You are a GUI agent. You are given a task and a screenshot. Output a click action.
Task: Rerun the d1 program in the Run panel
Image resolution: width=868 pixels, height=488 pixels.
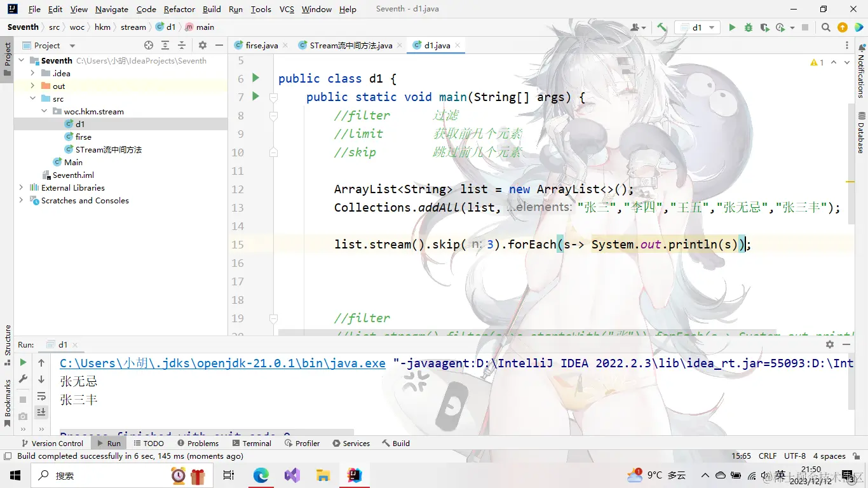click(24, 362)
